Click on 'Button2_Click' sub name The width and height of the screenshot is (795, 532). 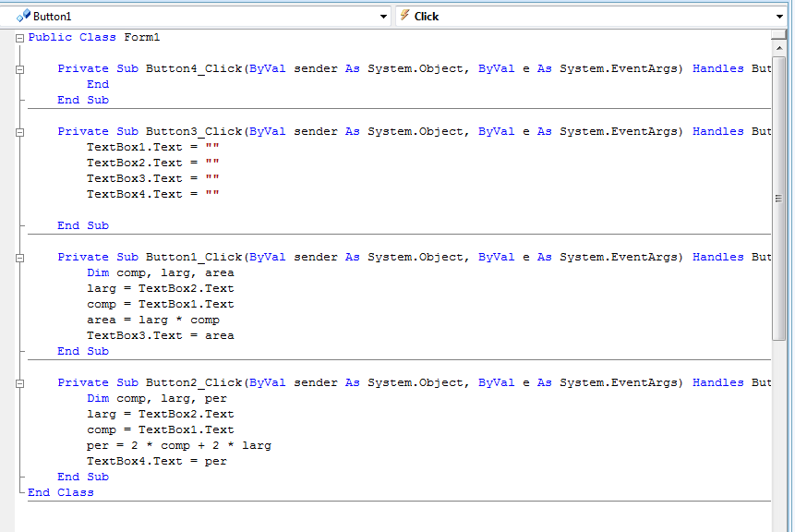click(194, 383)
